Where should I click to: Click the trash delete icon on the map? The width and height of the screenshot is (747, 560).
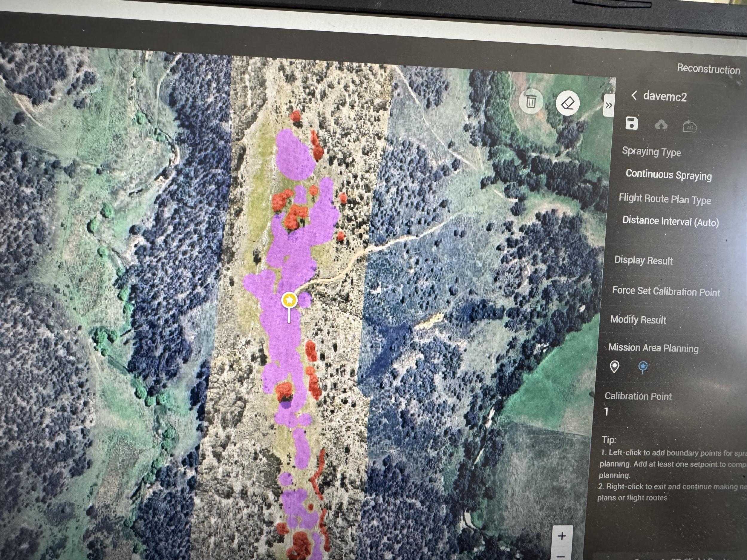tap(531, 101)
